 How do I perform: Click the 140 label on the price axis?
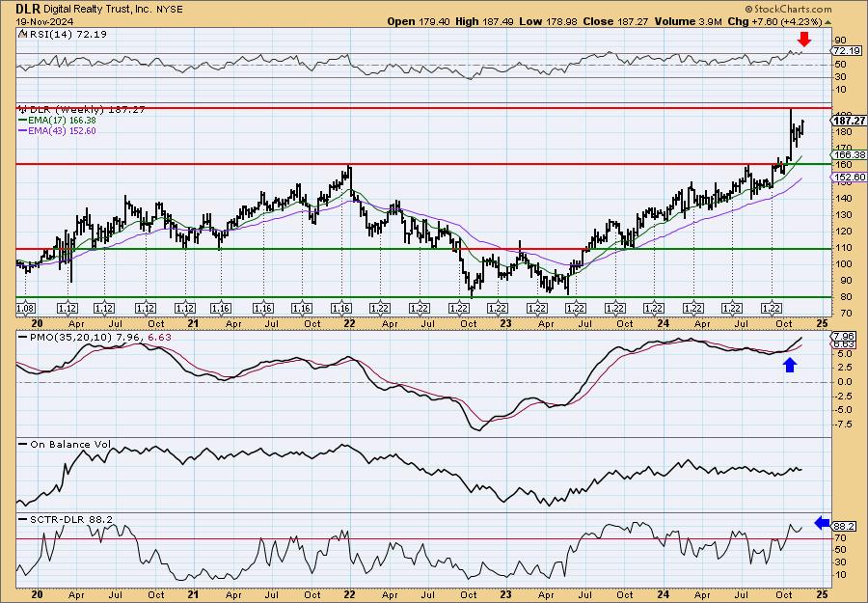click(844, 198)
